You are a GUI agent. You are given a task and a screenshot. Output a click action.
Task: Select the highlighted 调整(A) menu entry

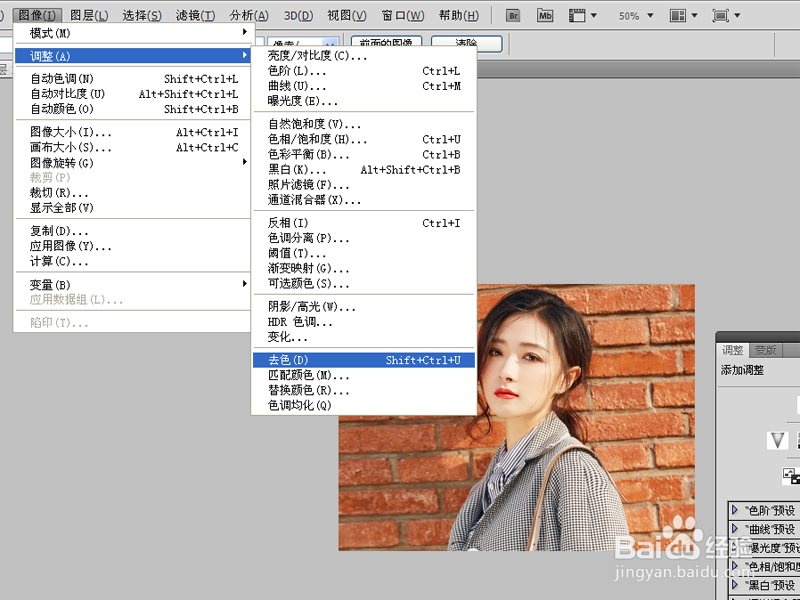(132, 56)
